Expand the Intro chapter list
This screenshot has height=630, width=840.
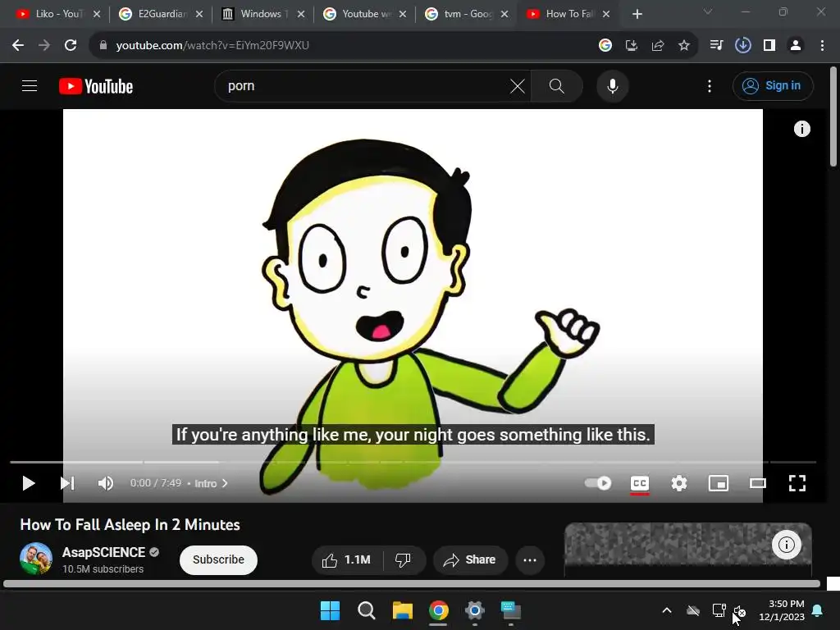[x=211, y=483]
